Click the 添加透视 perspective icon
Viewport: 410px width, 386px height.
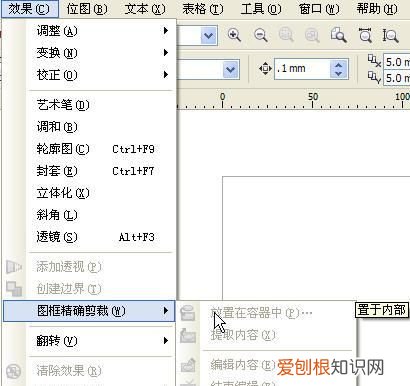[14, 267]
